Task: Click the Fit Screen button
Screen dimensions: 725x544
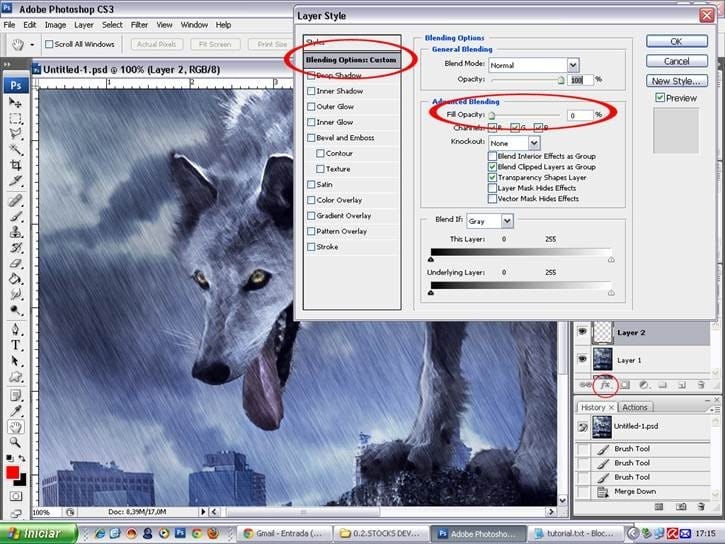Action: (x=215, y=44)
